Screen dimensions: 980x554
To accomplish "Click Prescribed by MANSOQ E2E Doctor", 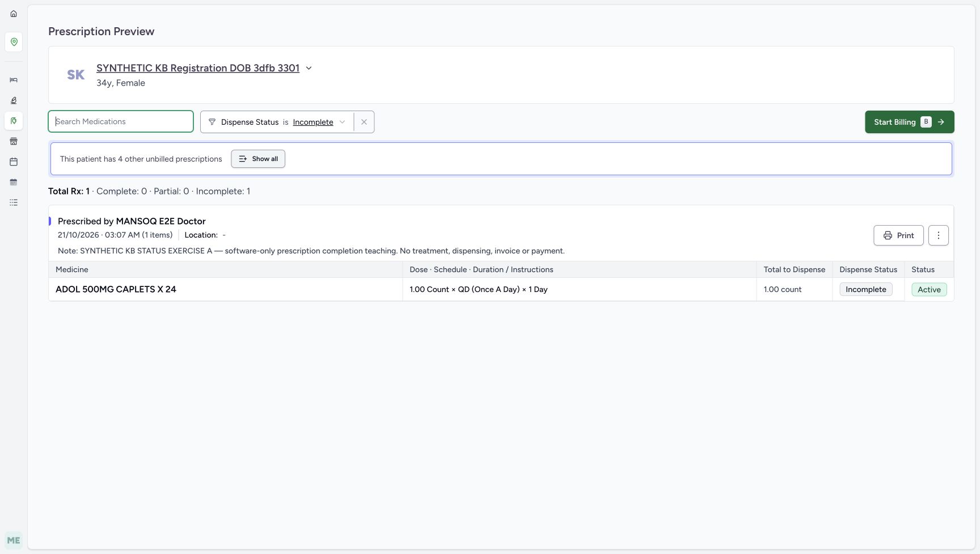I will [x=132, y=221].
